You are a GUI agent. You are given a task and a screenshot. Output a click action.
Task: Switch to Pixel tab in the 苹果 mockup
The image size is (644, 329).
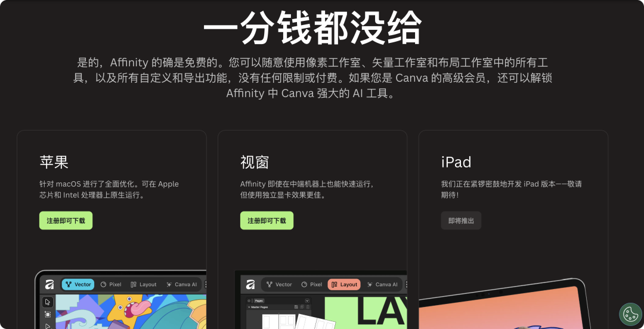point(111,284)
